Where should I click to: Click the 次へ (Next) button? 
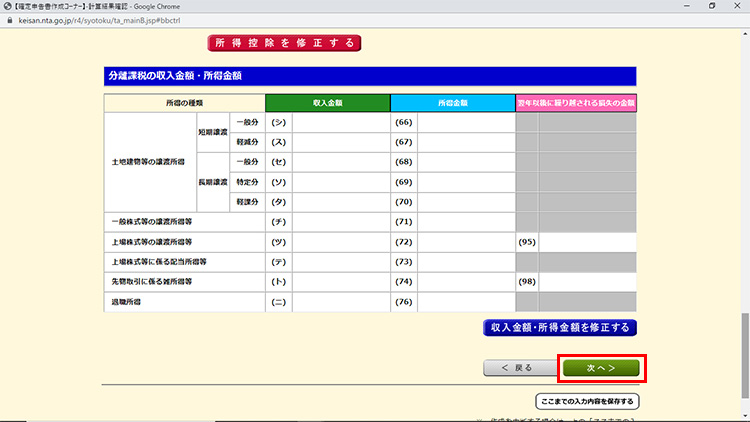600,368
